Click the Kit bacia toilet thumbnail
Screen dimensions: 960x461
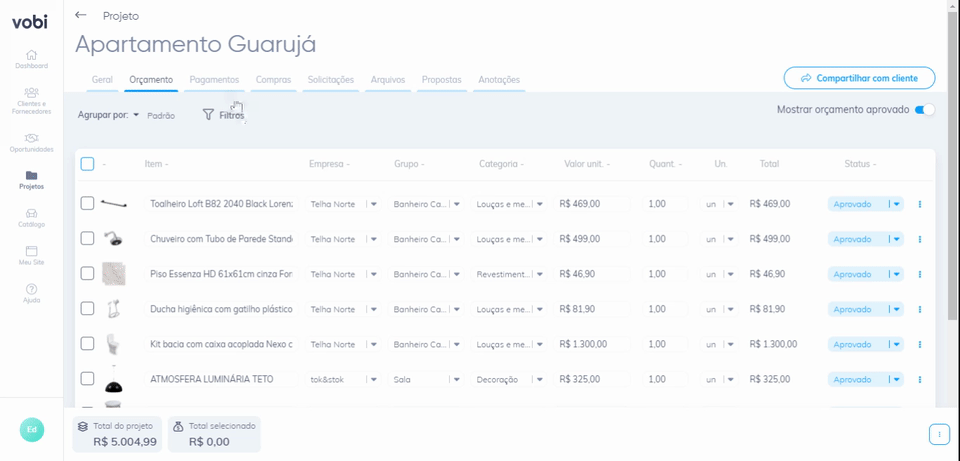point(111,343)
